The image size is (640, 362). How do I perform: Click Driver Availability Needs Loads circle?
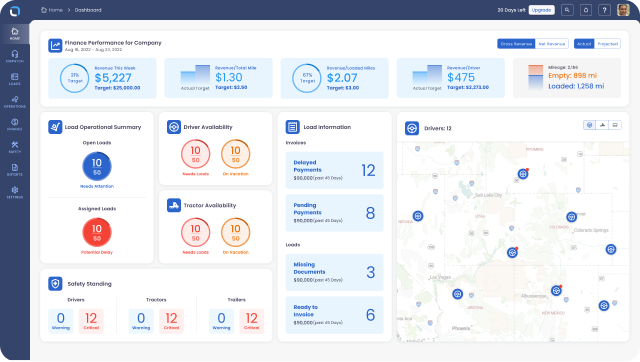tap(196, 154)
